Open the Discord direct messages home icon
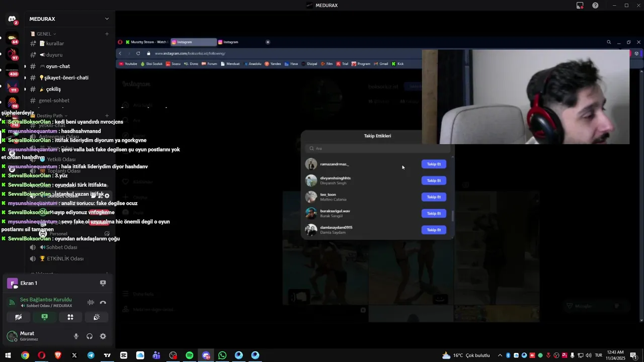Viewport: 644px width, 362px height. point(12,19)
